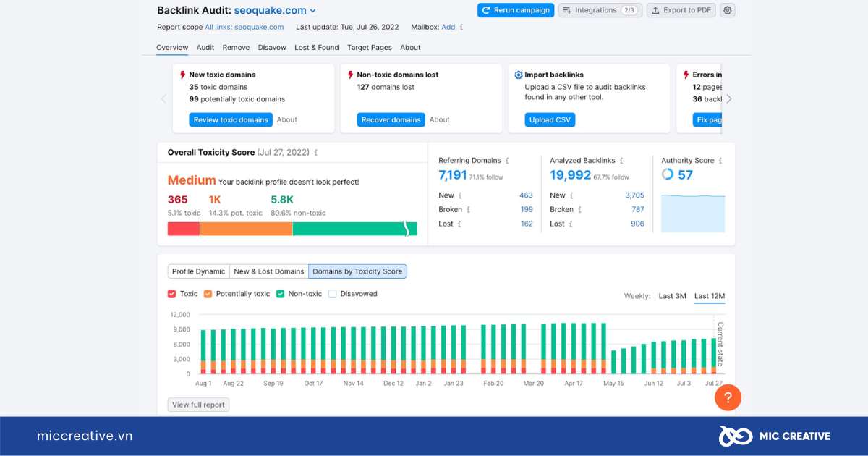Switch to the Remove tab
This screenshot has height=456, width=868.
(x=236, y=48)
